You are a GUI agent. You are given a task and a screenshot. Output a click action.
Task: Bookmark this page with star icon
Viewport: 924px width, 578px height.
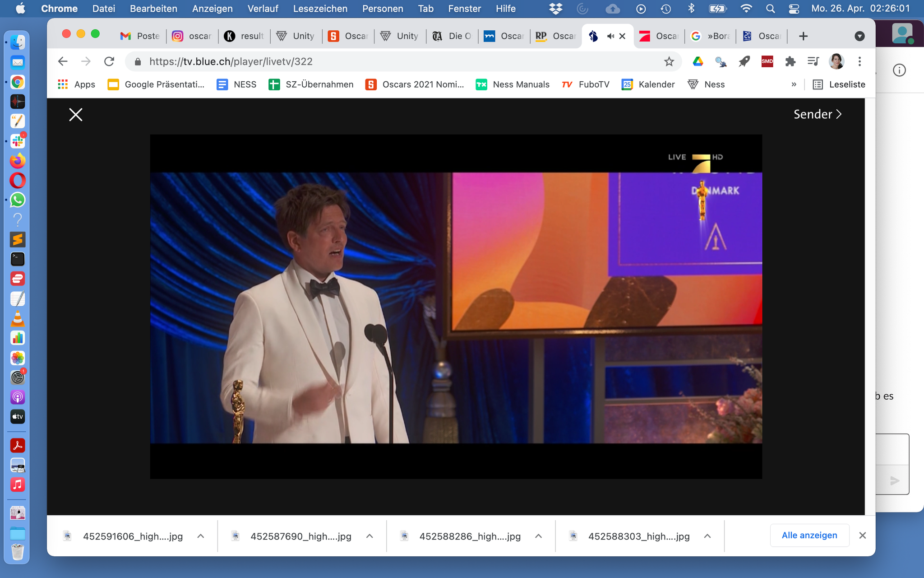click(669, 61)
